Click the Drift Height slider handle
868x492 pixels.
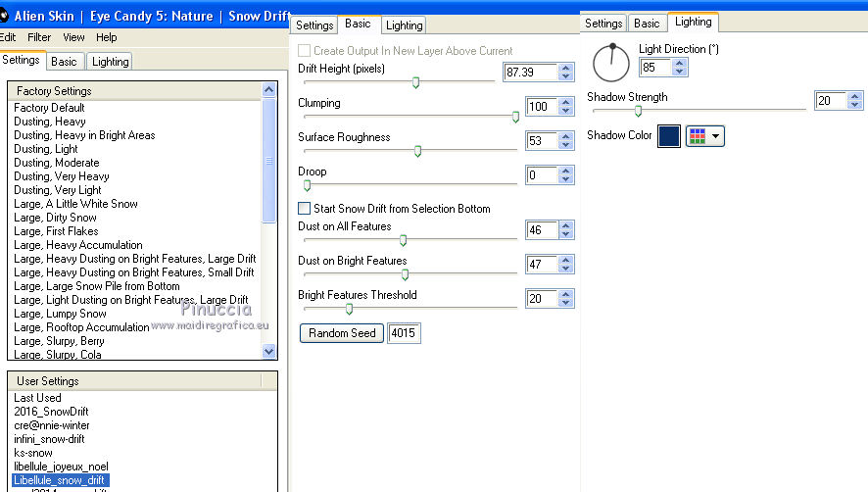tap(415, 82)
